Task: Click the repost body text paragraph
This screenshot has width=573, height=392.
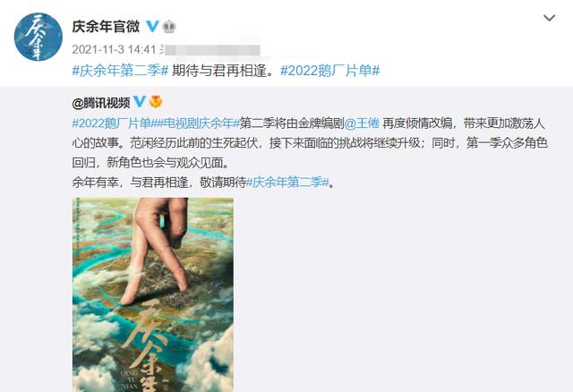Action: click(310, 153)
